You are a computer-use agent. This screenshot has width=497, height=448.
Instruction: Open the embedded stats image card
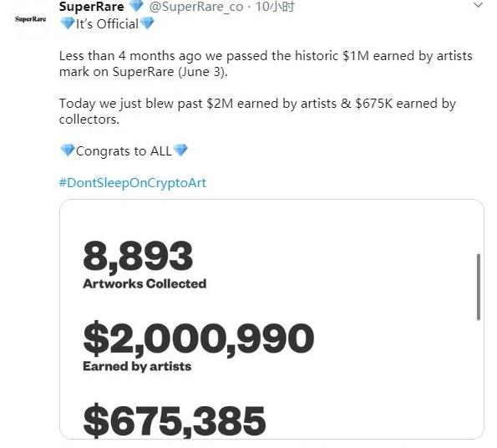tap(271, 319)
